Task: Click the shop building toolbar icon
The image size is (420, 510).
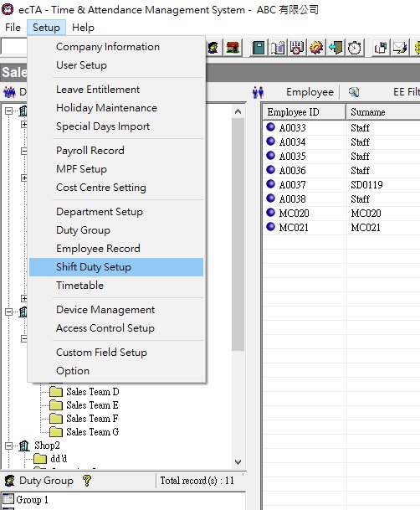Action: [233, 48]
